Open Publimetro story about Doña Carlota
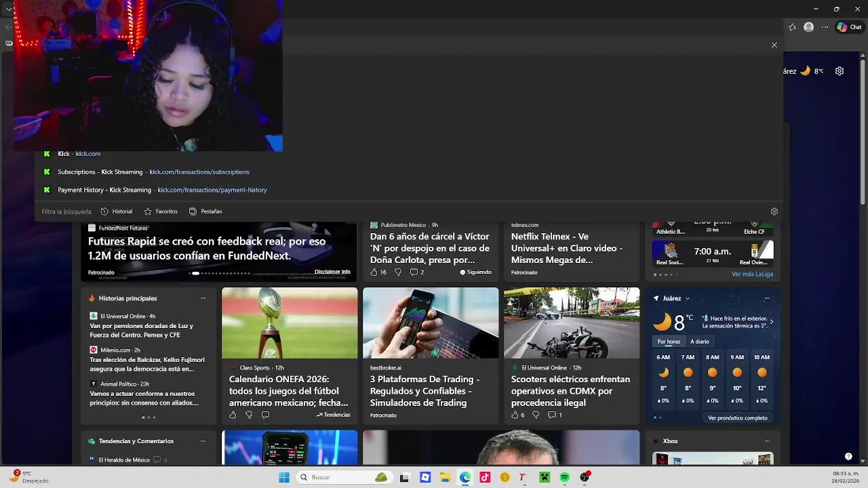Viewport: 868px width, 488px height. point(429,248)
